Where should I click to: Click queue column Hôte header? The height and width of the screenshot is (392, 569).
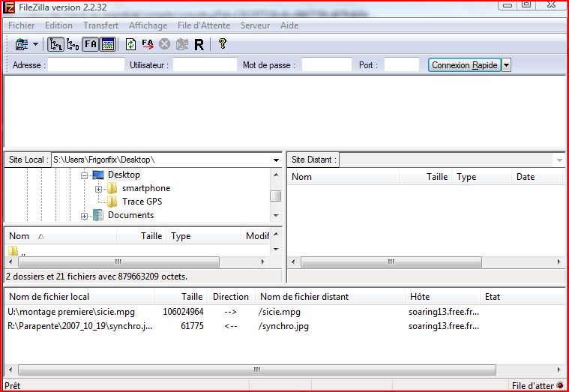pos(443,297)
